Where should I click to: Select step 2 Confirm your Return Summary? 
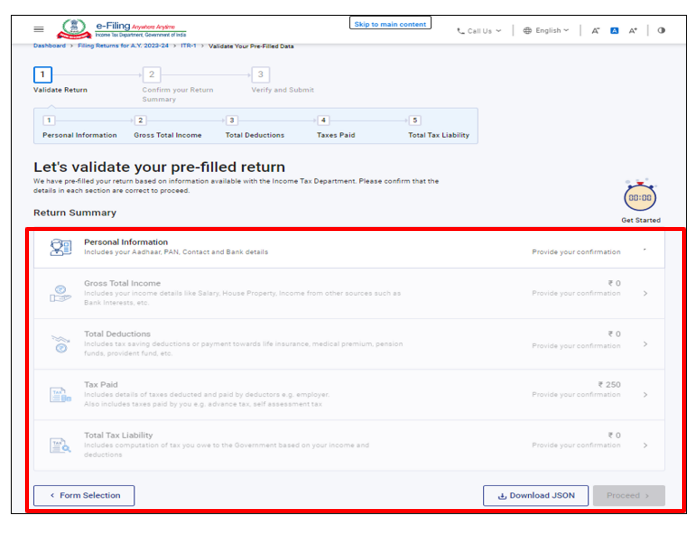[x=151, y=75]
